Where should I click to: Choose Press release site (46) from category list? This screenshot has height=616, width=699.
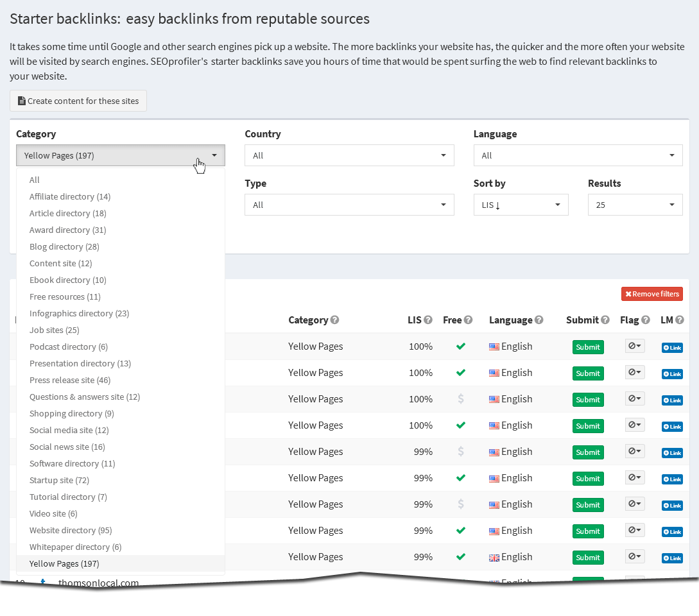click(70, 381)
